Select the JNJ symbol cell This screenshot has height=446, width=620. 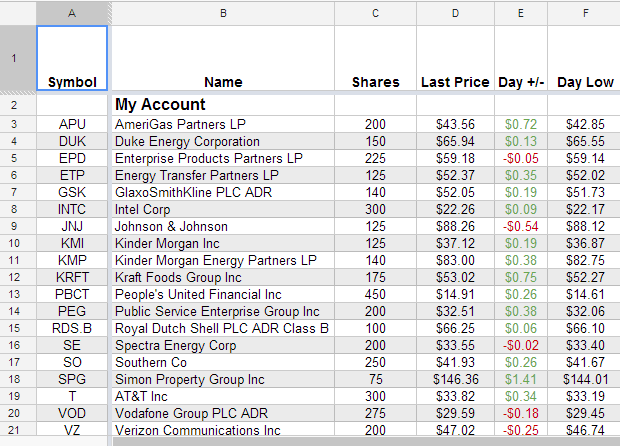72,226
